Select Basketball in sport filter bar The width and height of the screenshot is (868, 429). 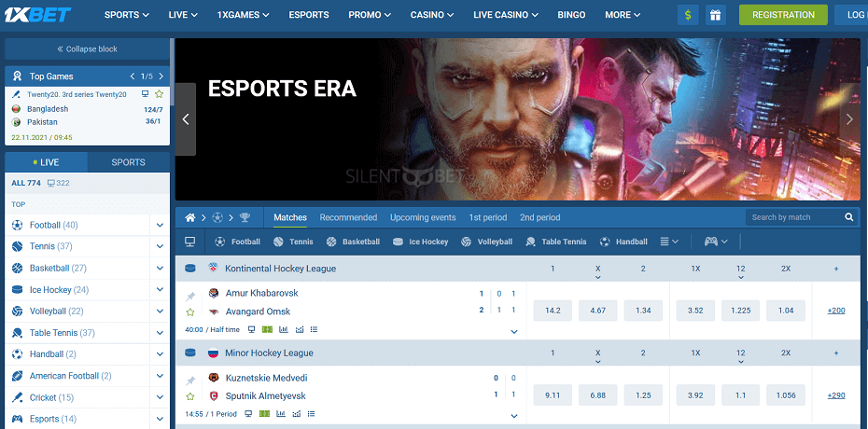click(353, 242)
